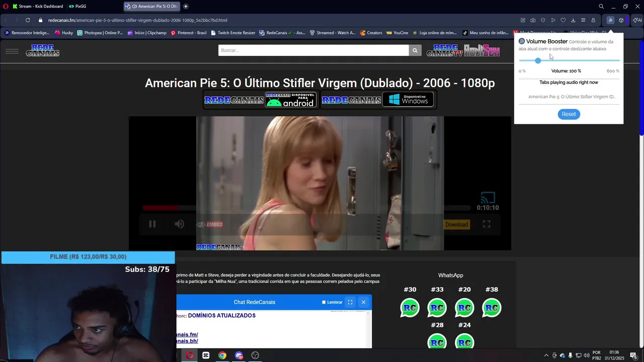Open Opera Aria AI button
Viewport: 644px width, 362px height.
point(637,20)
